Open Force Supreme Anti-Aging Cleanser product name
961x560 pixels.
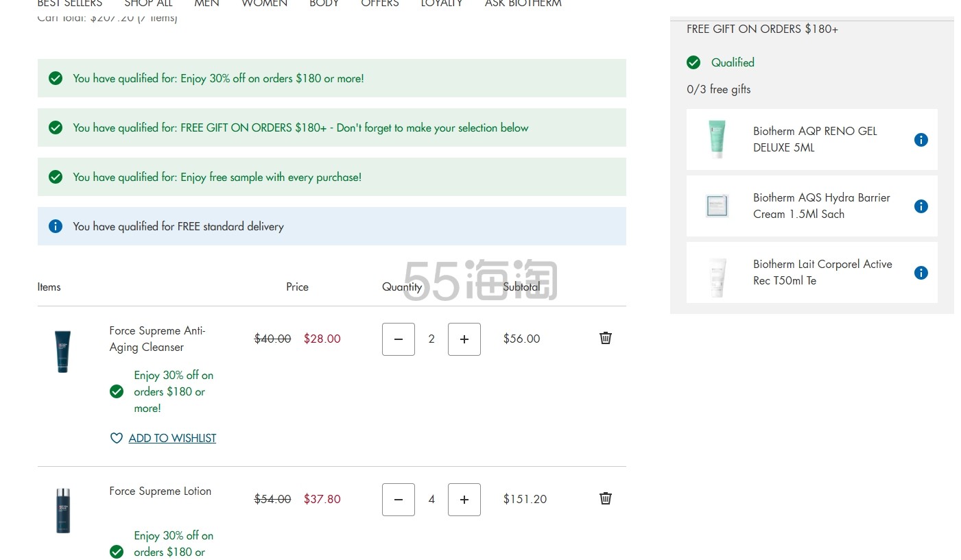coord(158,339)
